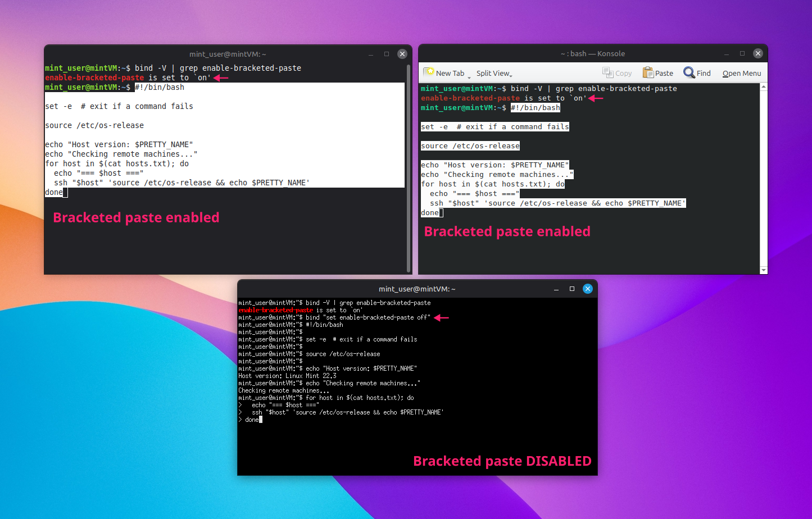Open Find with the magnifier icon

pyautogui.click(x=689, y=73)
